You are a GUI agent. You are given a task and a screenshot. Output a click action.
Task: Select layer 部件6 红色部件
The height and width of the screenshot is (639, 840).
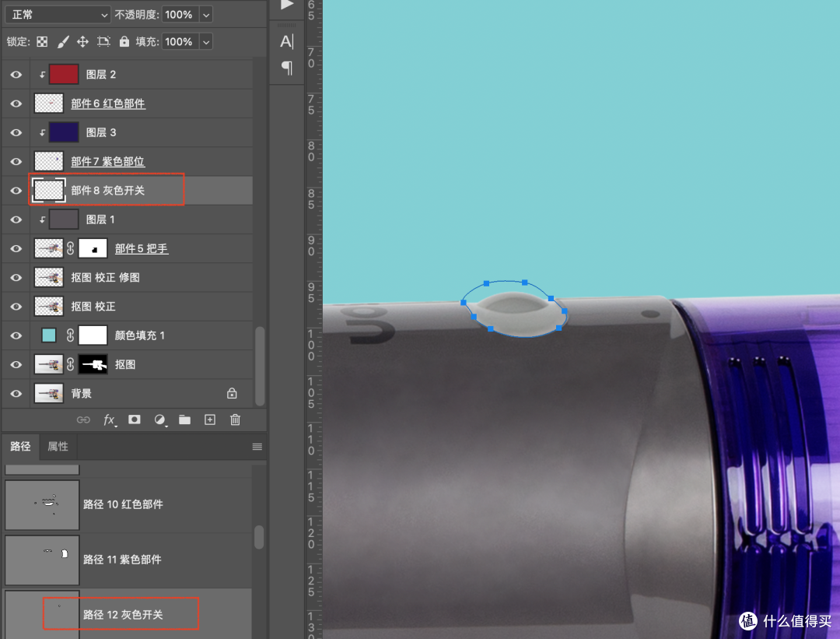[108, 104]
